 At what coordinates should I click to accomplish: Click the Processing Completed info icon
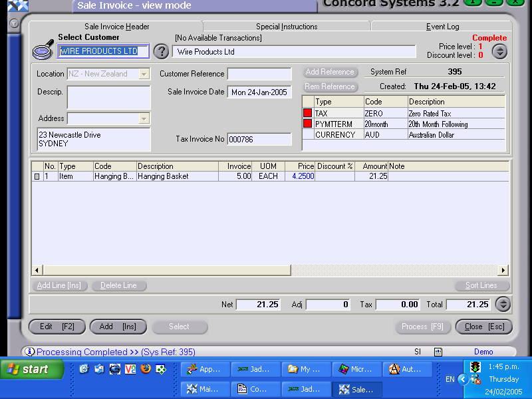[x=31, y=351]
